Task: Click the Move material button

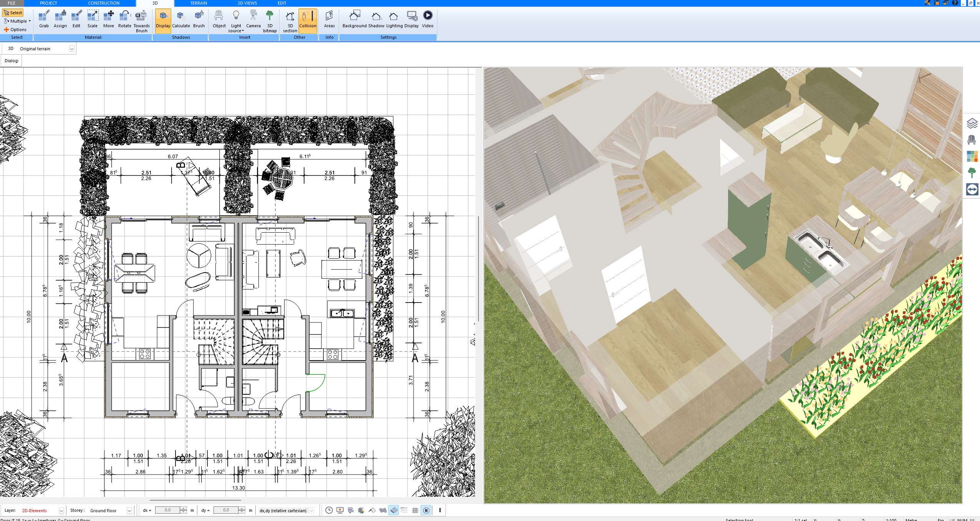Action: [109, 19]
